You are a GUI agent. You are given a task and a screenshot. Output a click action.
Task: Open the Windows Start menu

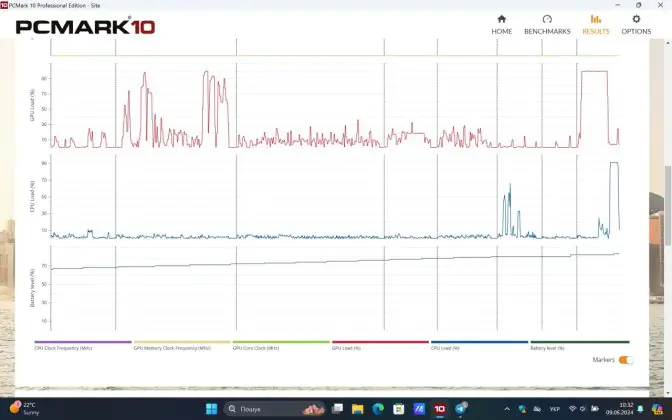click(x=211, y=409)
